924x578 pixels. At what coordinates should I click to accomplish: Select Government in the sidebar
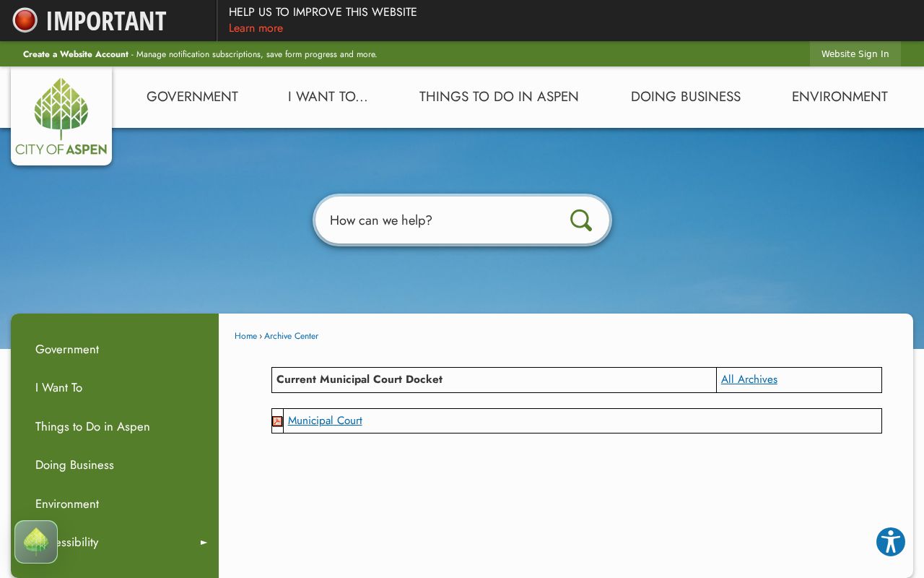pos(67,350)
